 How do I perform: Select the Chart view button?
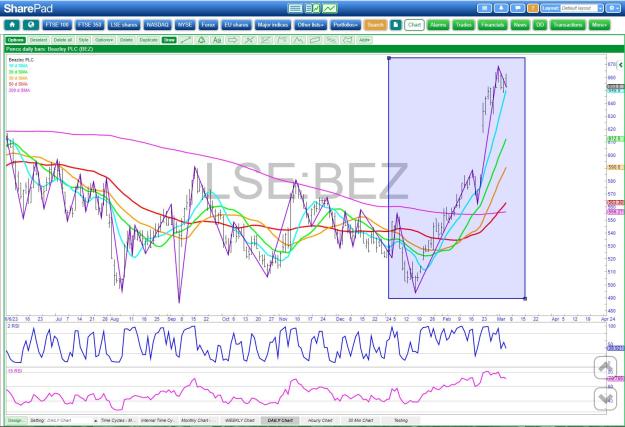pyautogui.click(x=414, y=25)
